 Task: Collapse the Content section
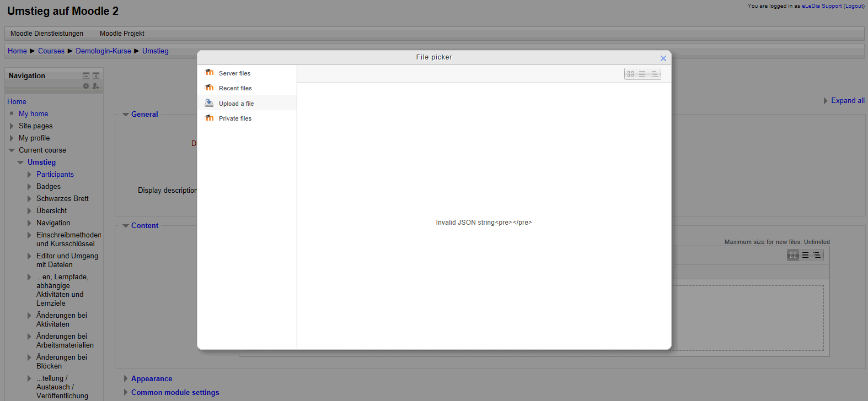144,225
